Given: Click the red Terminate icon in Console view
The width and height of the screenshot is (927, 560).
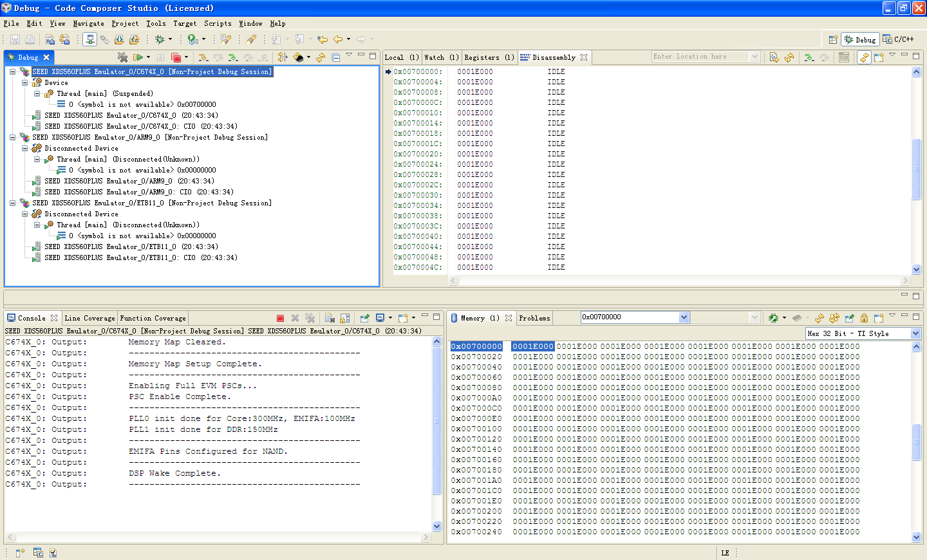Looking at the screenshot, I should click(x=280, y=318).
